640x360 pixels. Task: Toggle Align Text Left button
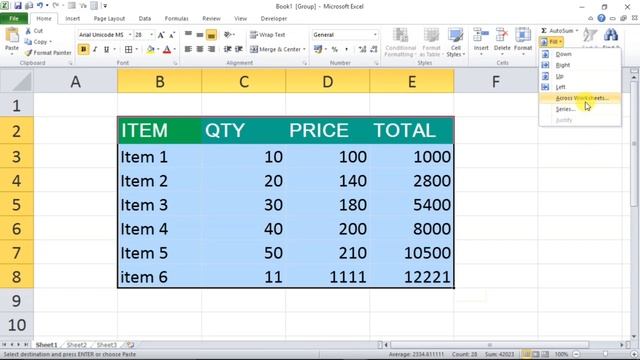[x=188, y=49]
